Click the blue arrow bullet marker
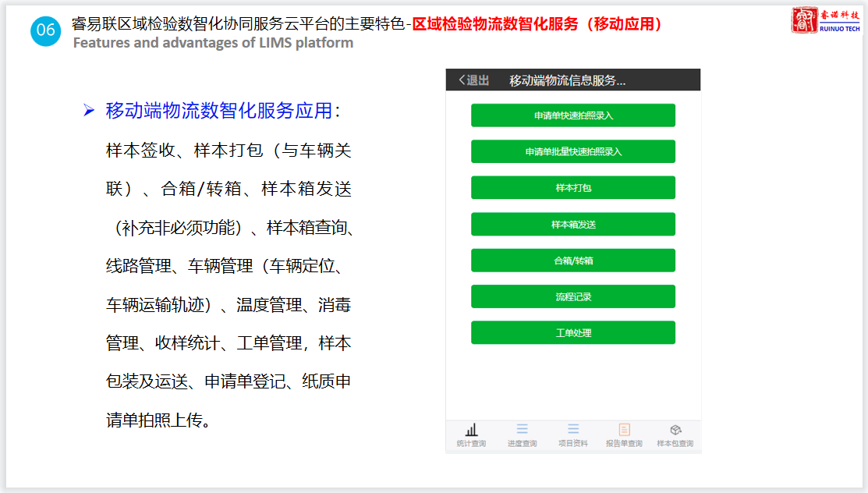Screen dimensions: 868x493 click(x=89, y=111)
